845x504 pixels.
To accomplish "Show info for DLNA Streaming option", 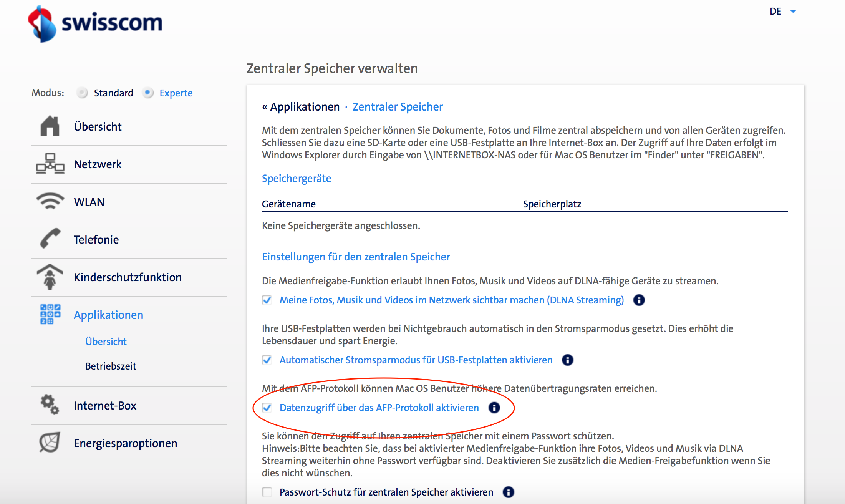I will click(639, 300).
